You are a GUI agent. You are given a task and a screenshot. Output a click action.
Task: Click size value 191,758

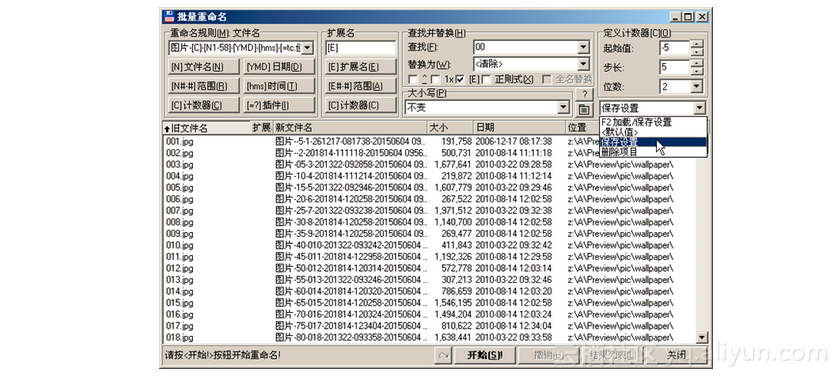pyautogui.click(x=457, y=141)
